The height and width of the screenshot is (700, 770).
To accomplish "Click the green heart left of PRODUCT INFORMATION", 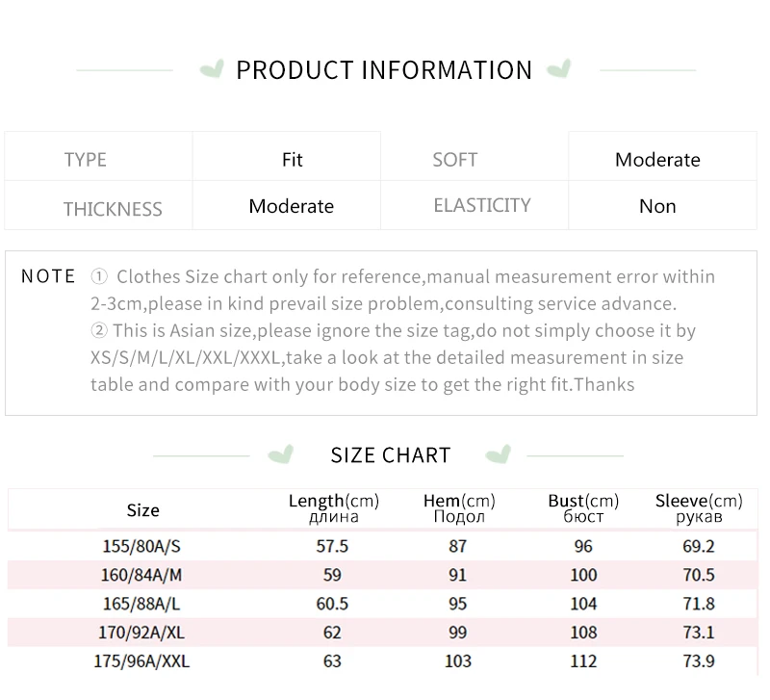I will 212,68.
